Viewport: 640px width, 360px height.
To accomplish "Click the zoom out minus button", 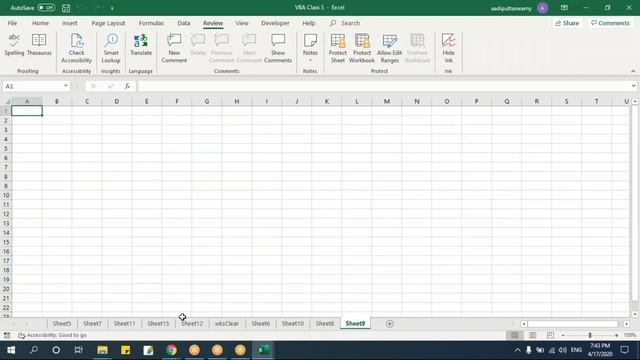I will coord(563,335).
